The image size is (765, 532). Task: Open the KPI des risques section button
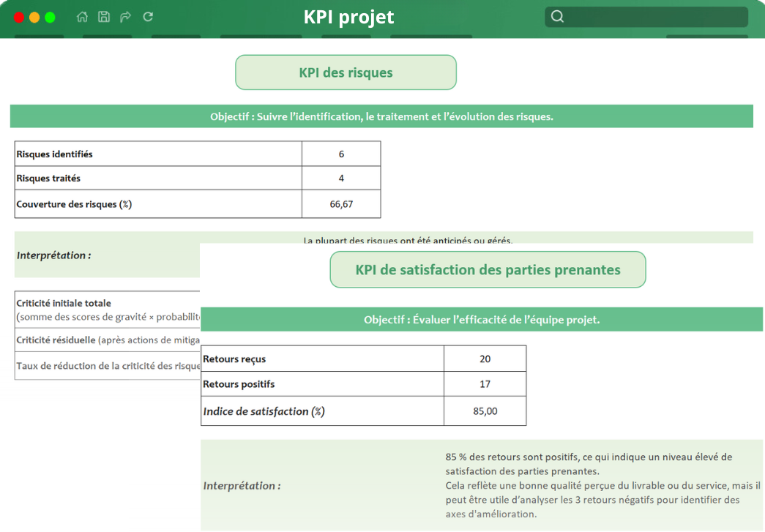pos(346,72)
